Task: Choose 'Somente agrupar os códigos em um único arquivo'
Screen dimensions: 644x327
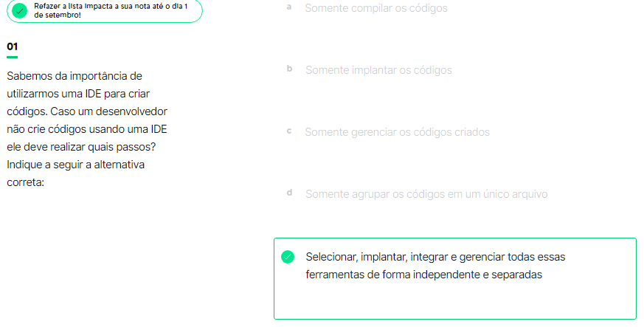Action: point(426,194)
